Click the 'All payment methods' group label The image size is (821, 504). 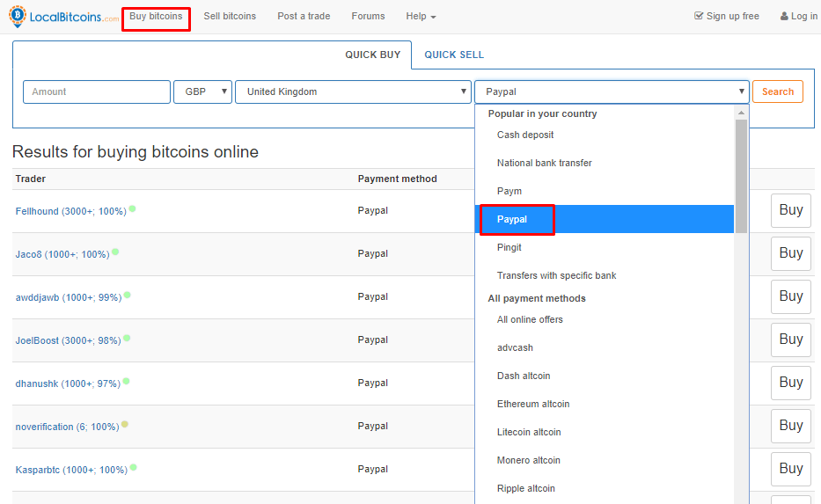(537, 298)
